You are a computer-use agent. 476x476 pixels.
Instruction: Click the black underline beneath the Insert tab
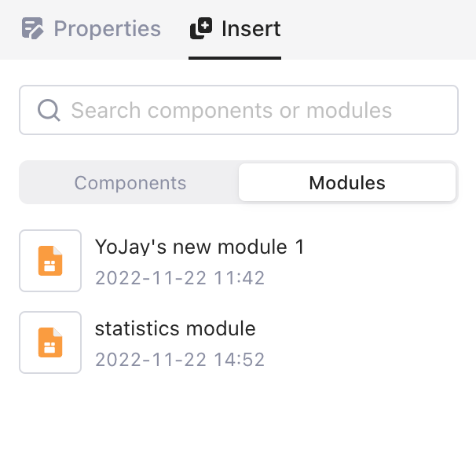(235, 58)
